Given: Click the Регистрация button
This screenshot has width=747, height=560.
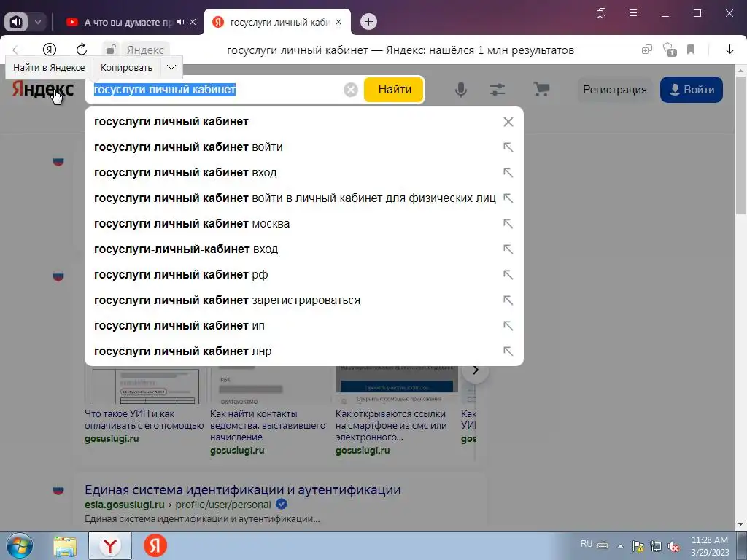Looking at the screenshot, I should point(614,90).
